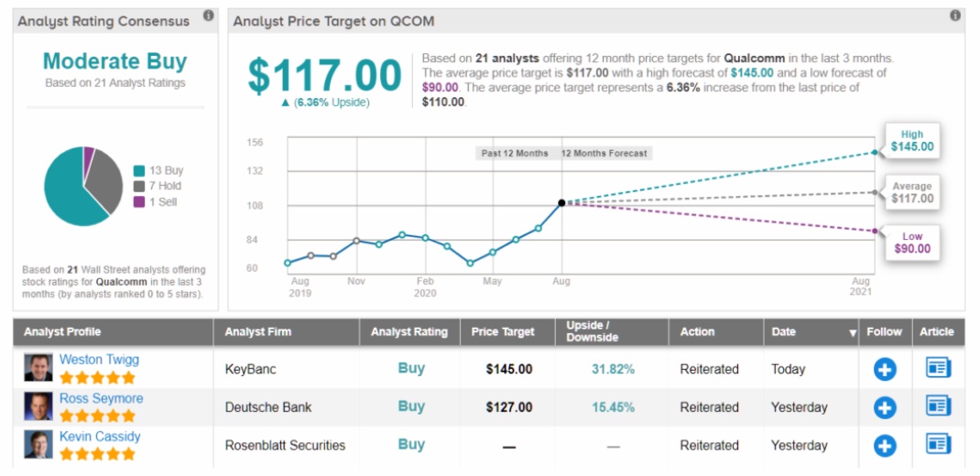Sort table by Date column arrow
980x476 pixels.
click(854, 333)
